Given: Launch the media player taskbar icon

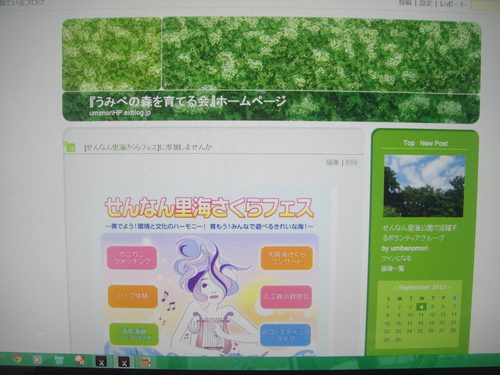Looking at the screenshot, I should click(37, 360).
